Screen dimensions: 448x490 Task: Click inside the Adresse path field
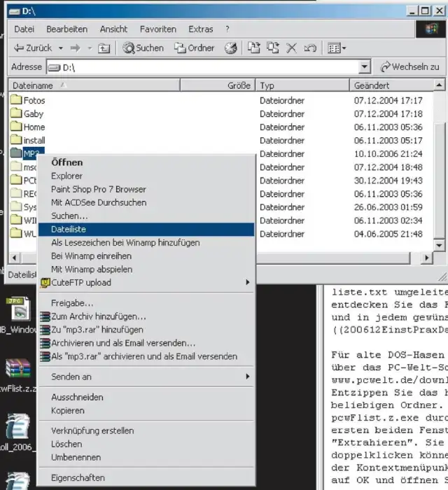pos(203,67)
